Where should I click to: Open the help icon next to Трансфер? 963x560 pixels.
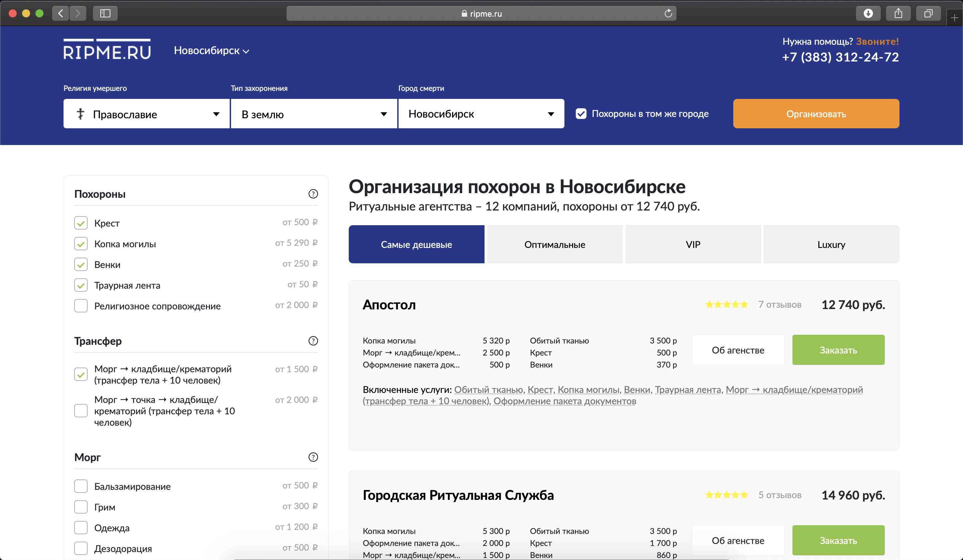point(313,341)
